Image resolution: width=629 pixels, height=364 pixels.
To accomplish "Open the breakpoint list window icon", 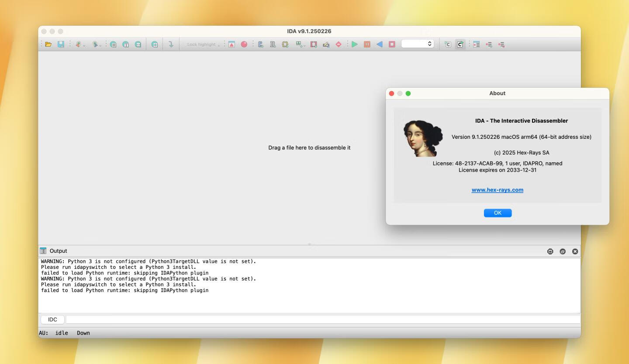I will pos(477,44).
